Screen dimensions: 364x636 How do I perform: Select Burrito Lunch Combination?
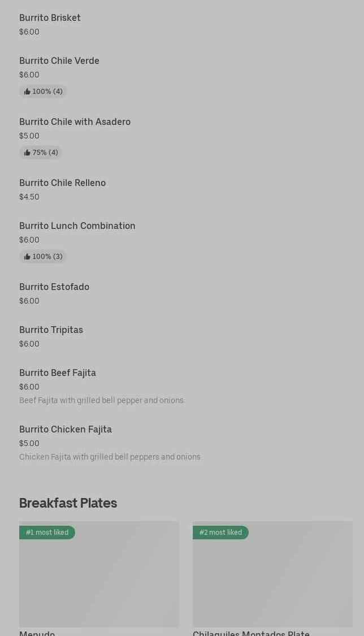77,226
